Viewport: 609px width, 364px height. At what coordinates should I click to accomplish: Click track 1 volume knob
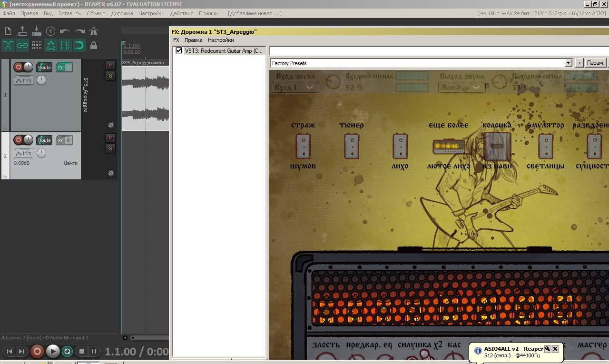point(29,67)
